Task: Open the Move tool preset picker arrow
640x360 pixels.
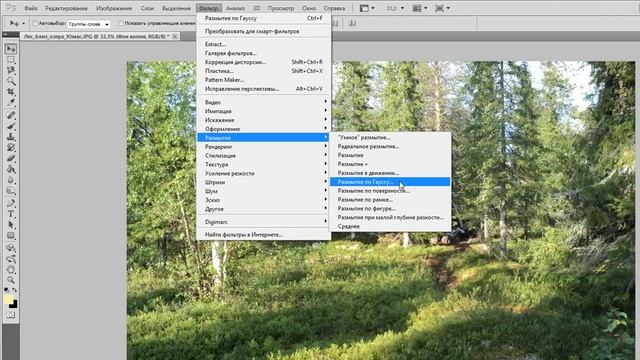Action: point(23,24)
